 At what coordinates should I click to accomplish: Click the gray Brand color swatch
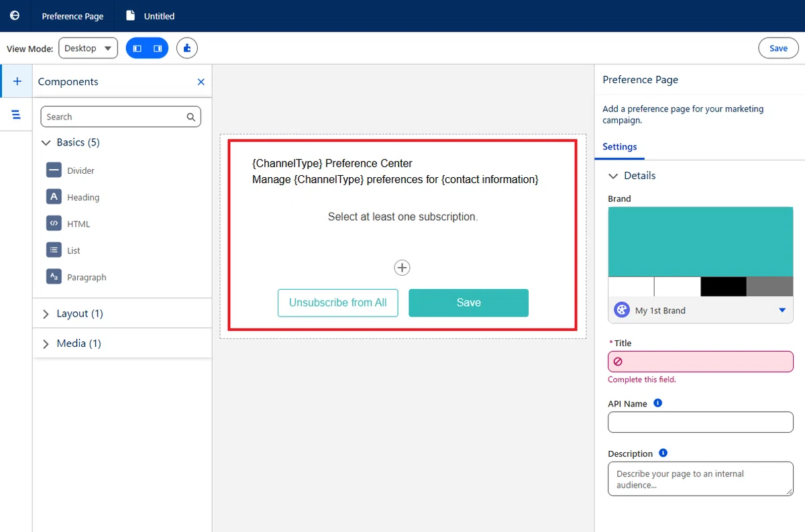tap(769, 286)
